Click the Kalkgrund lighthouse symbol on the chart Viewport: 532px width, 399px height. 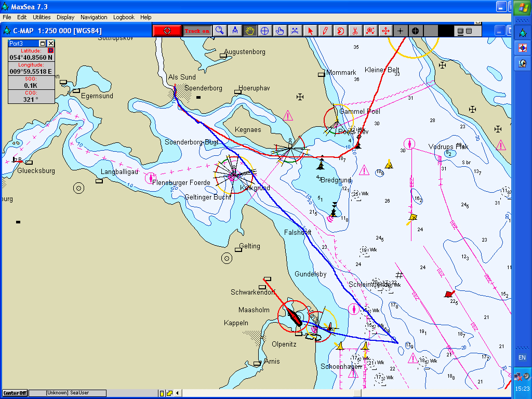[x=233, y=174]
